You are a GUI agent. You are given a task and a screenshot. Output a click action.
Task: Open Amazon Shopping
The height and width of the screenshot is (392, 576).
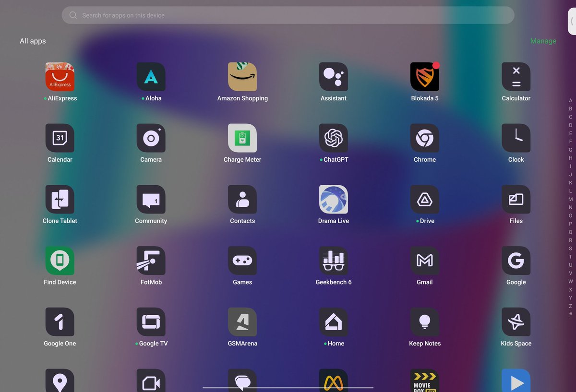point(242,77)
